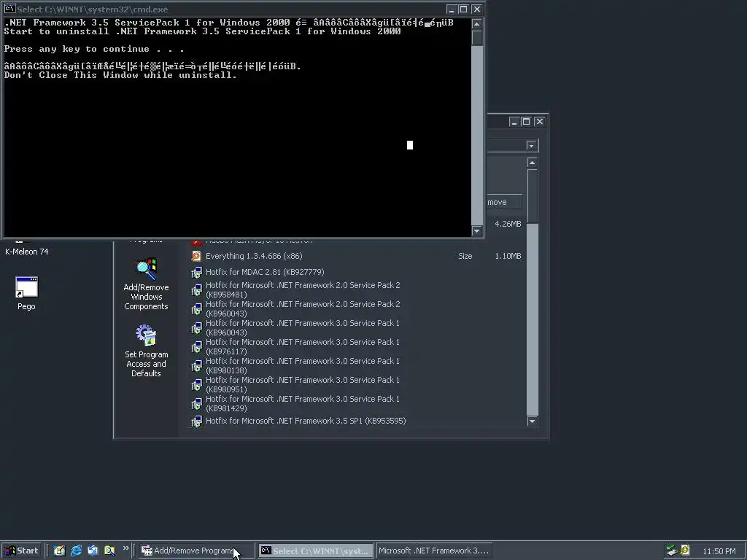This screenshot has height=560, width=747.
Task: Click the yellow system tray icon
Action: [x=685, y=551]
